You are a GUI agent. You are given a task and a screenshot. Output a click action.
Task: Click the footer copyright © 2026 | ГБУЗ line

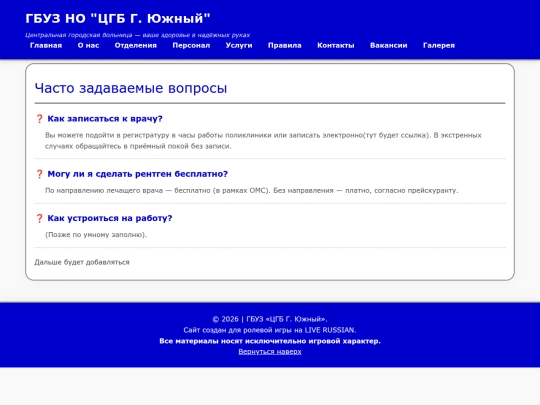(x=270, y=319)
